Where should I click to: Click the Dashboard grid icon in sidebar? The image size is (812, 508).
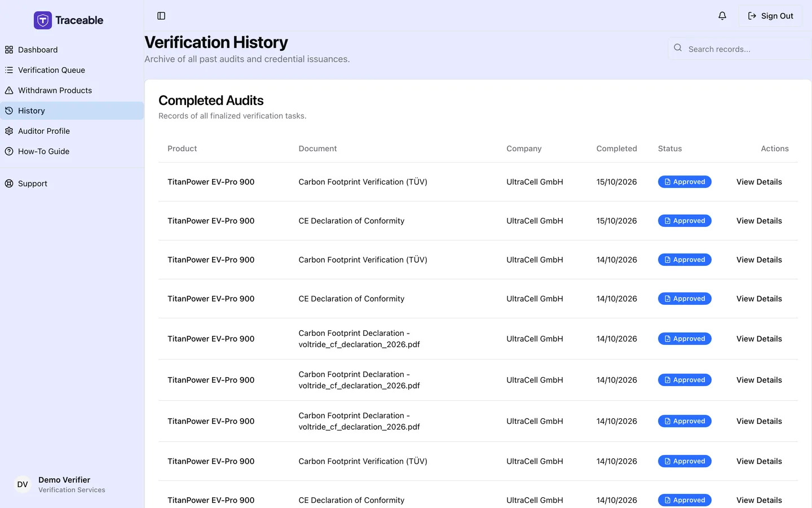pos(9,50)
